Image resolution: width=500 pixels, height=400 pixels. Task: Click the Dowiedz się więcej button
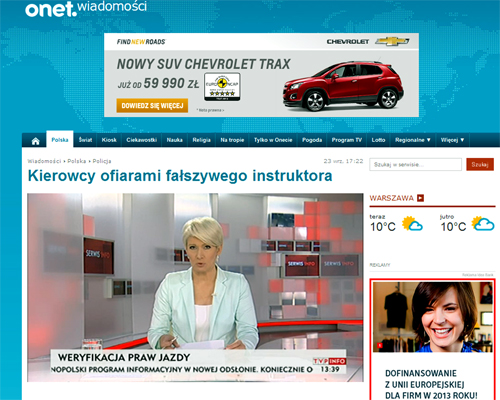click(152, 106)
